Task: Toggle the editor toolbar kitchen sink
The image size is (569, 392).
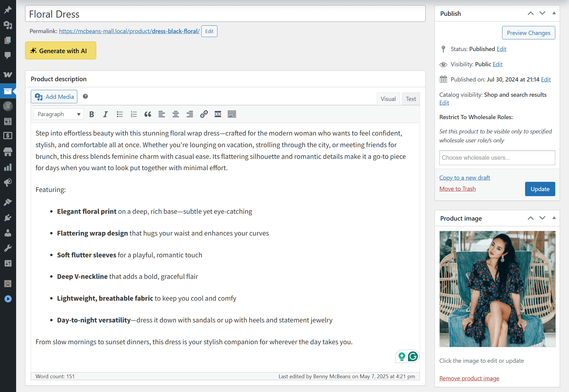Action: (x=232, y=114)
